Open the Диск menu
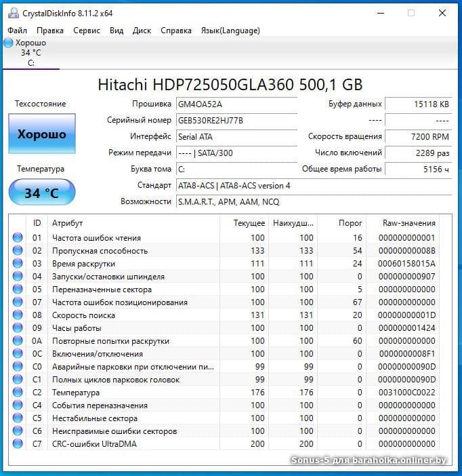The height and width of the screenshot is (476, 462). (142, 31)
